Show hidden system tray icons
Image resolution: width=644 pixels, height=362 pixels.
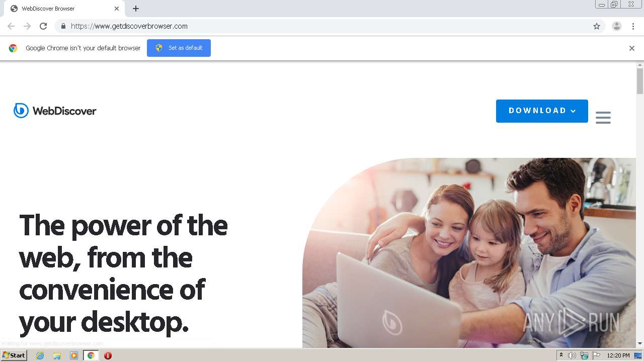[561, 355]
